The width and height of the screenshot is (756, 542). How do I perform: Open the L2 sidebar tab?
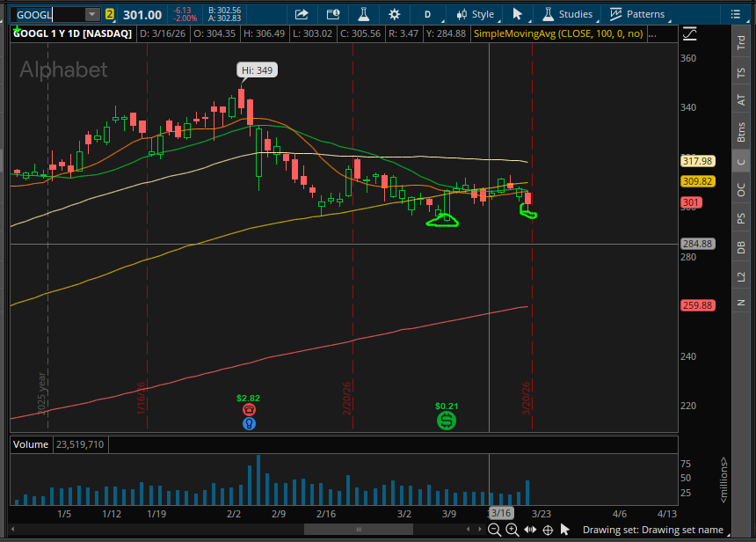pos(742,277)
